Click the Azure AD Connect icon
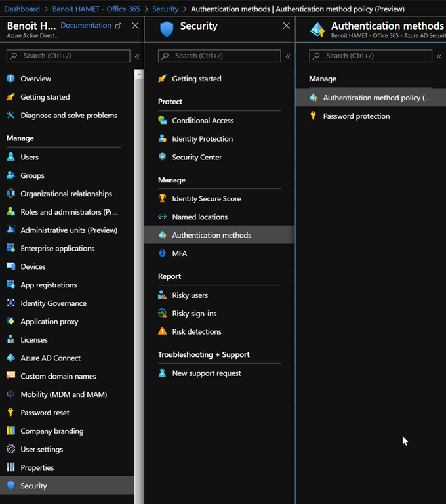This screenshot has height=504, width=446. tap(10, 358)
